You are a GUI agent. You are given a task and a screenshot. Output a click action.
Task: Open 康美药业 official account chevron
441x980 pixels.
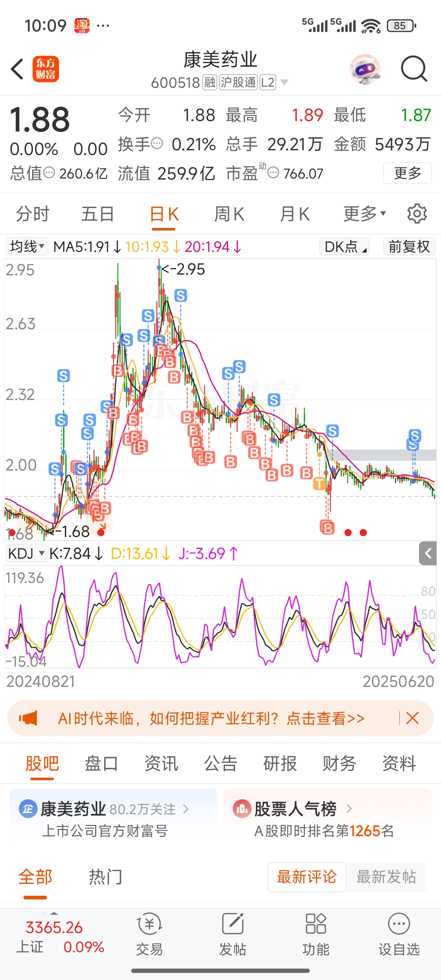pyautogui.click(x=186, y=809)
